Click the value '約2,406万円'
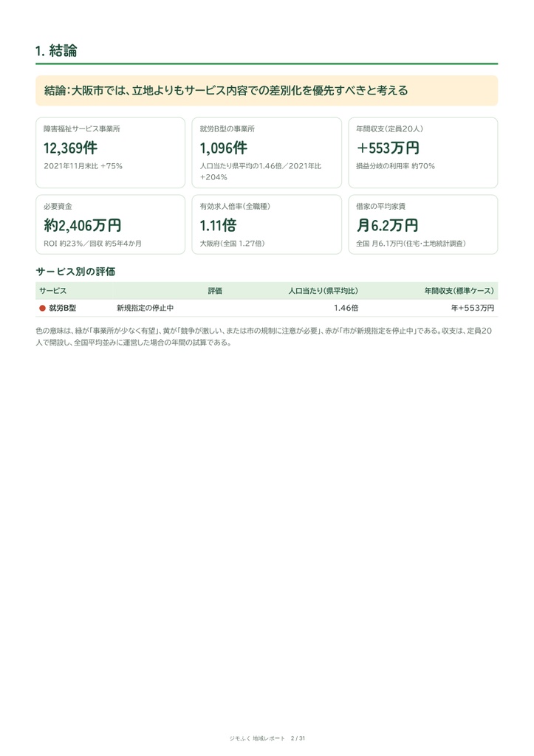 [x=83, y=226]
